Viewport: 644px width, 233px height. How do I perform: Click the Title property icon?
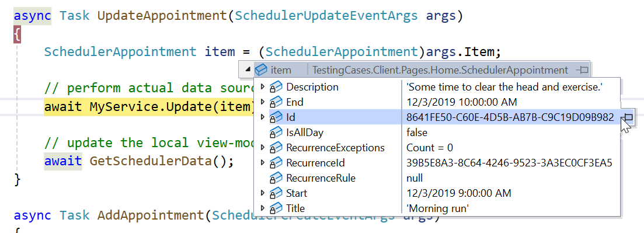[276, 208]
